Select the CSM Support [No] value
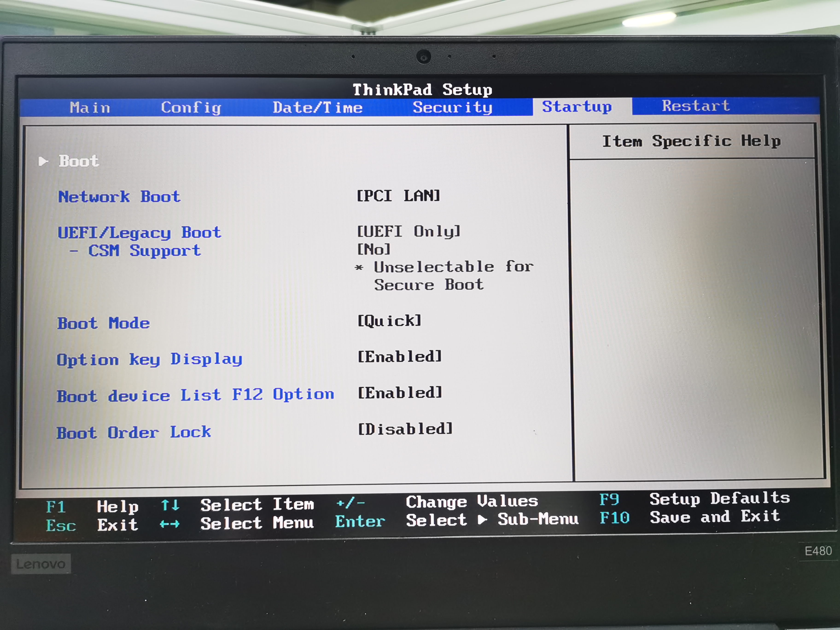 click(x=374, y=250)
